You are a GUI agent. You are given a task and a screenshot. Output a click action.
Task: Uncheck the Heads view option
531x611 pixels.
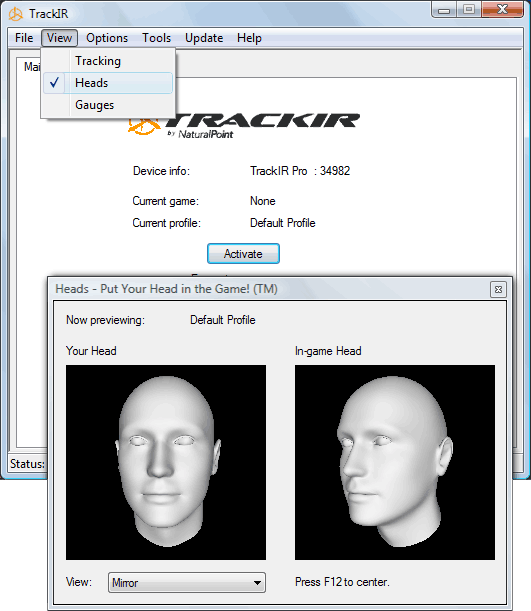[x=108, y=83]
